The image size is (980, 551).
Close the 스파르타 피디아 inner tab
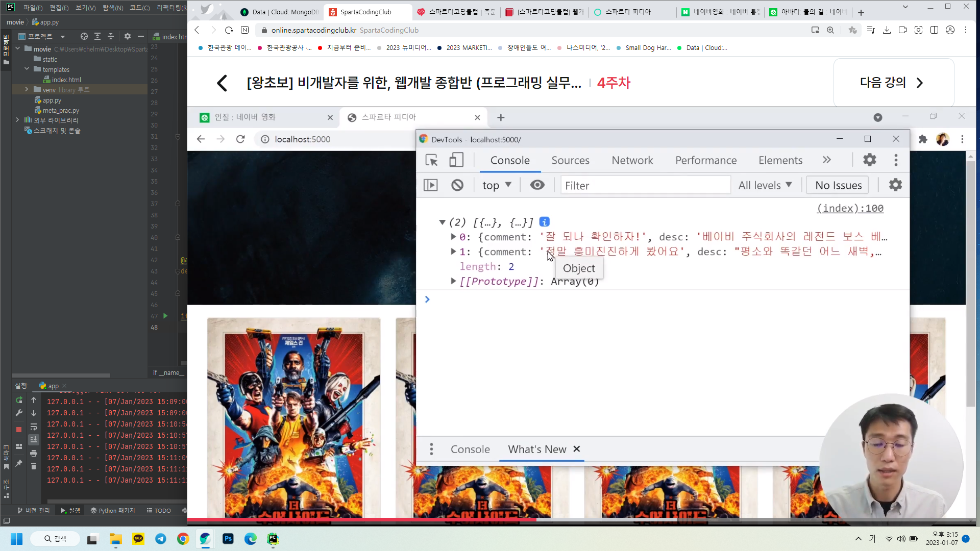coord(477,118)
